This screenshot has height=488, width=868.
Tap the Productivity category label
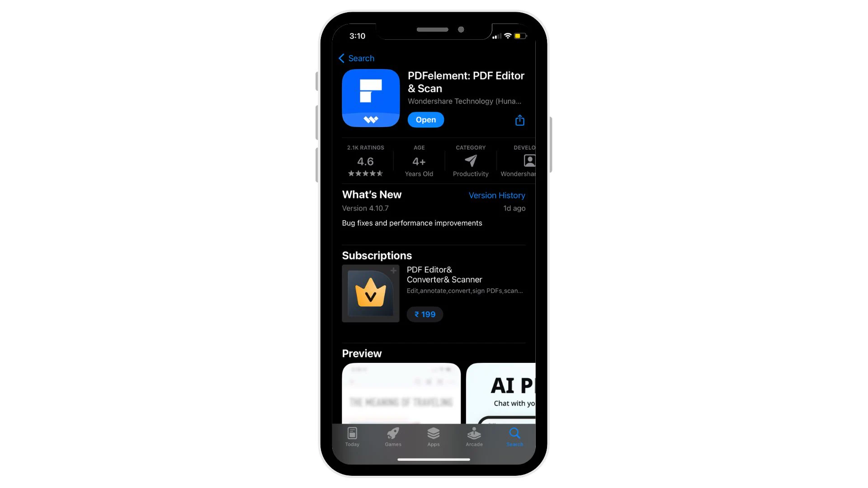pos(470,174)
